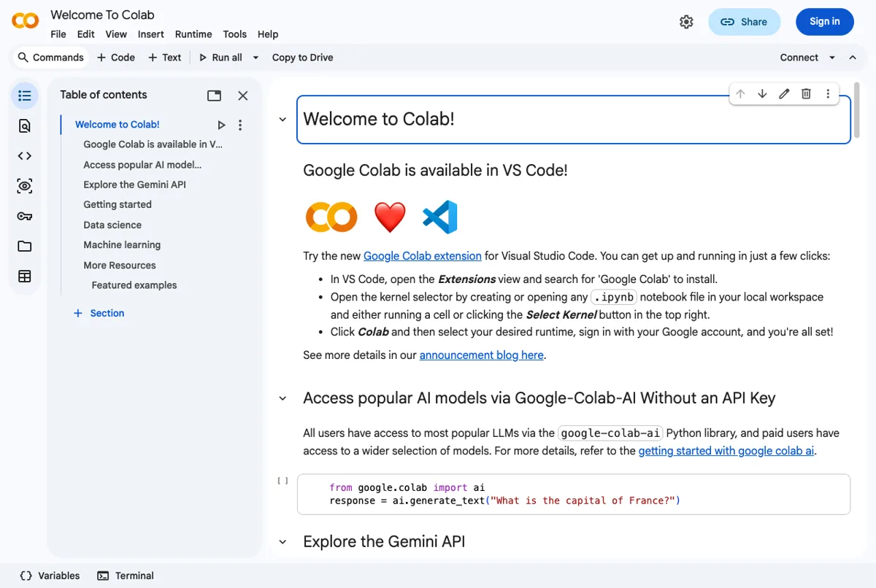Open the Data tables sidebar icon
Image resolution: width=876 pixels, height=588 pixels.
(25, 276)
